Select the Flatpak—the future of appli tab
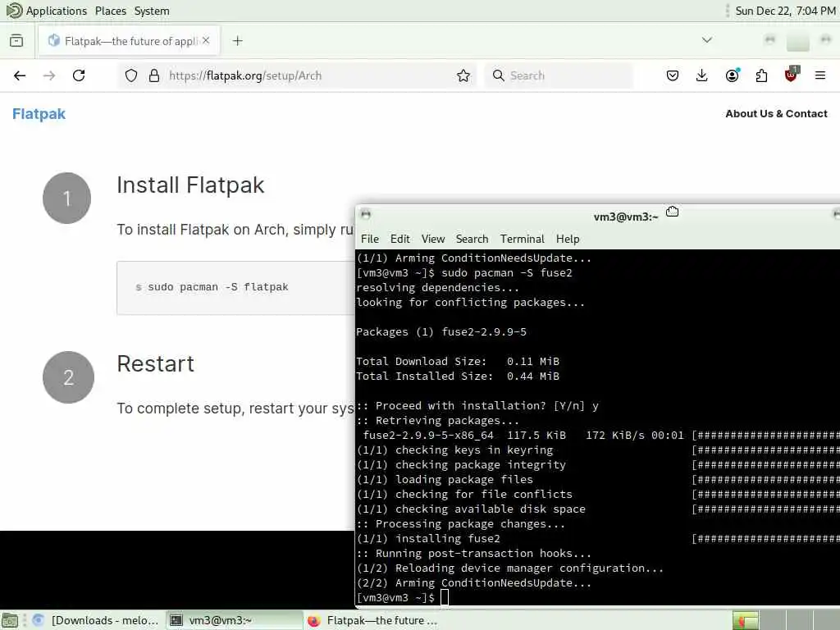 point(129,41)
